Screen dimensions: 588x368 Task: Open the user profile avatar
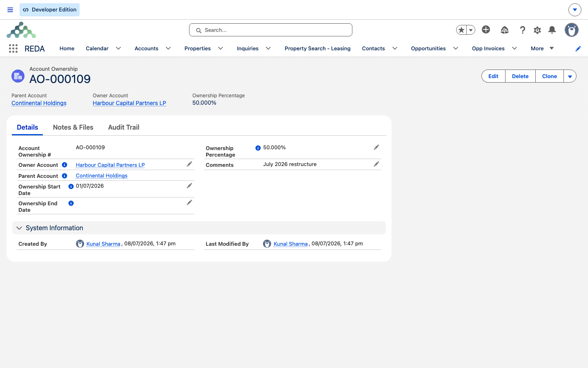coord(572,30)
